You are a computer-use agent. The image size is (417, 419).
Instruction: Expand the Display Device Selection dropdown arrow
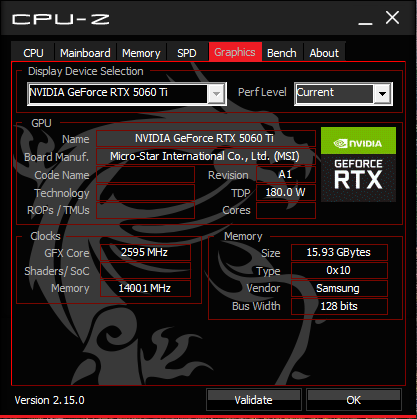coord(216,94)
